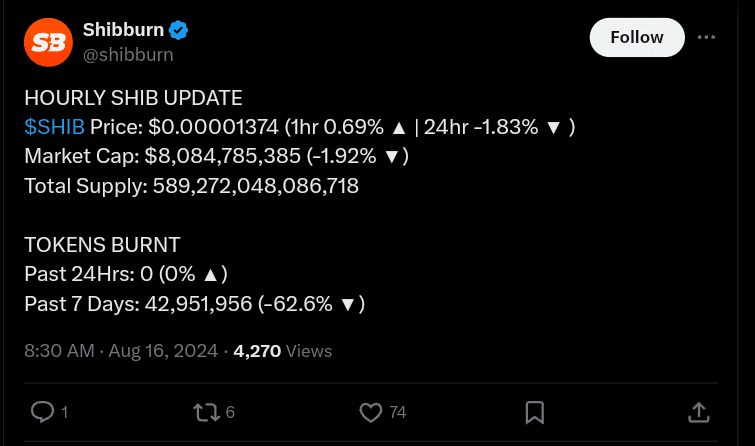
Task: Bookmark this Shibburn post
Action: tap(535, 412)
